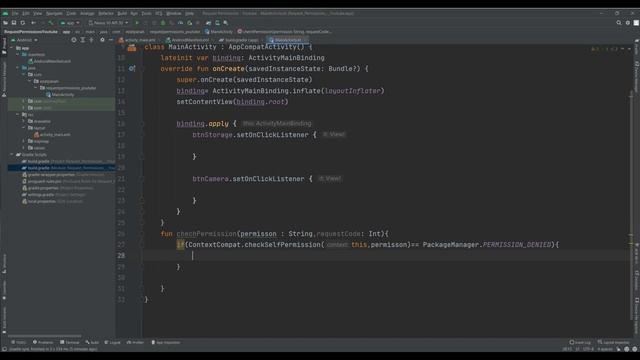The width and height of the screenshot is (640, 360).
Task: Open the Problems tool window
Action: [x=43, y=342]
